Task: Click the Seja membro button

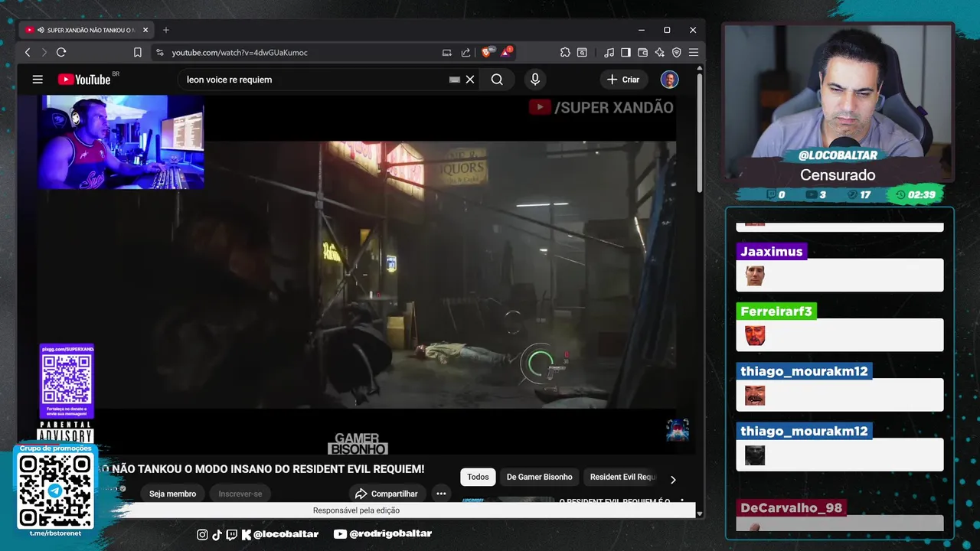Action: coord(172,494)
